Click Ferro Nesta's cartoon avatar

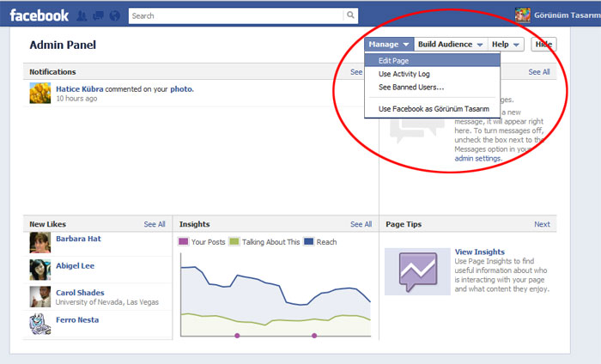pyautogui.click(x=40, y=324)
